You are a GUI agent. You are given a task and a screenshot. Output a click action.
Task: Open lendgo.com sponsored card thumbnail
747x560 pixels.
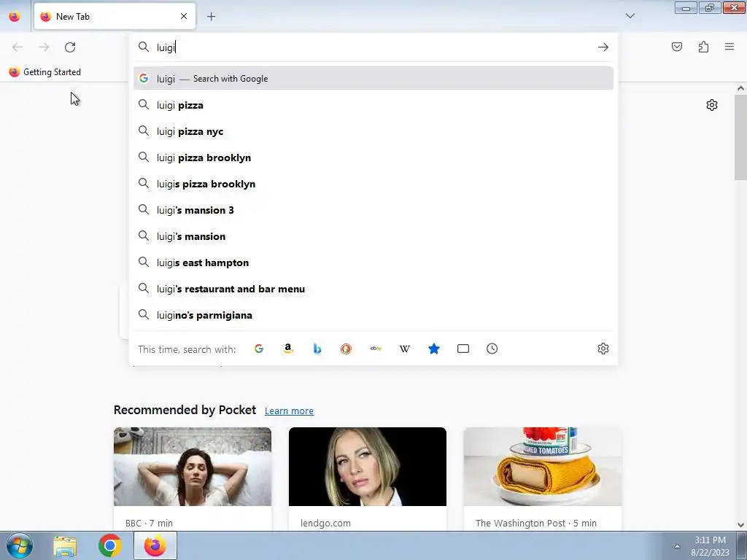click(368, 466)
